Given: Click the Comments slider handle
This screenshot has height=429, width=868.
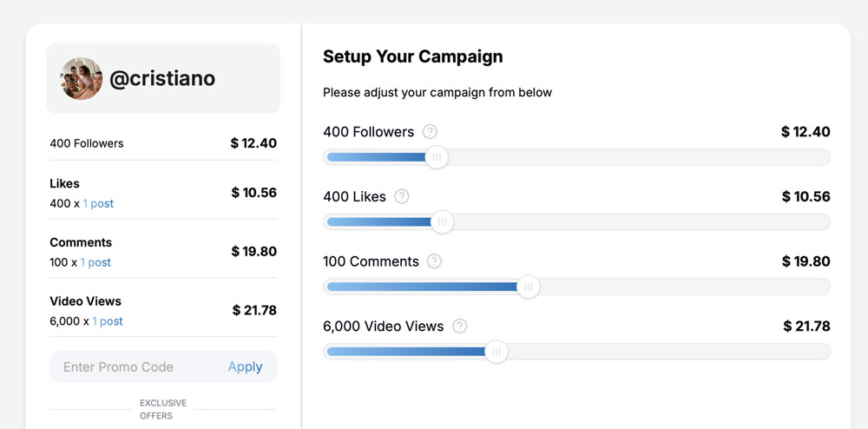Looking at the screenshot, I should [x=528, y=287].
